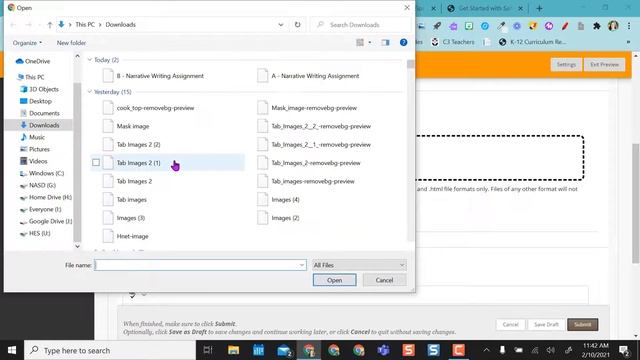The height and width of the screenshot is (360, 640).
Task: Open Task View on taskbar
Action: [x=208, y=350]
